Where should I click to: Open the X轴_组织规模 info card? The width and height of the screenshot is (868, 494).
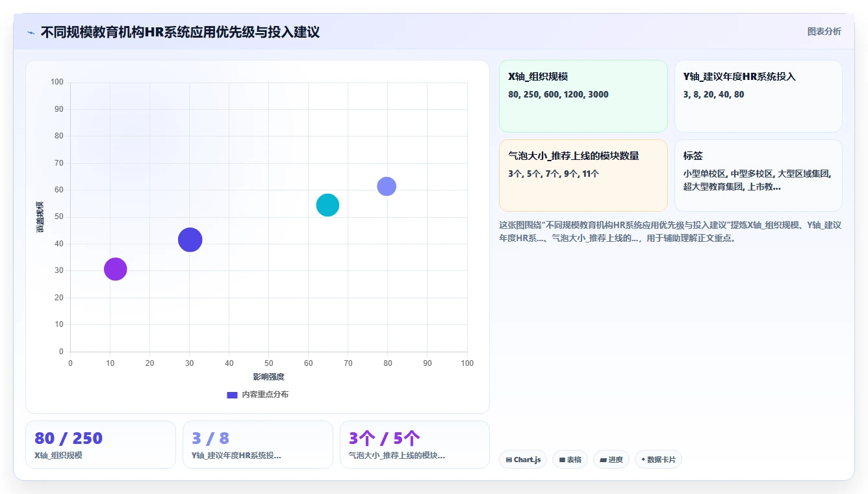pyautogui.click(x=583, y=96)
